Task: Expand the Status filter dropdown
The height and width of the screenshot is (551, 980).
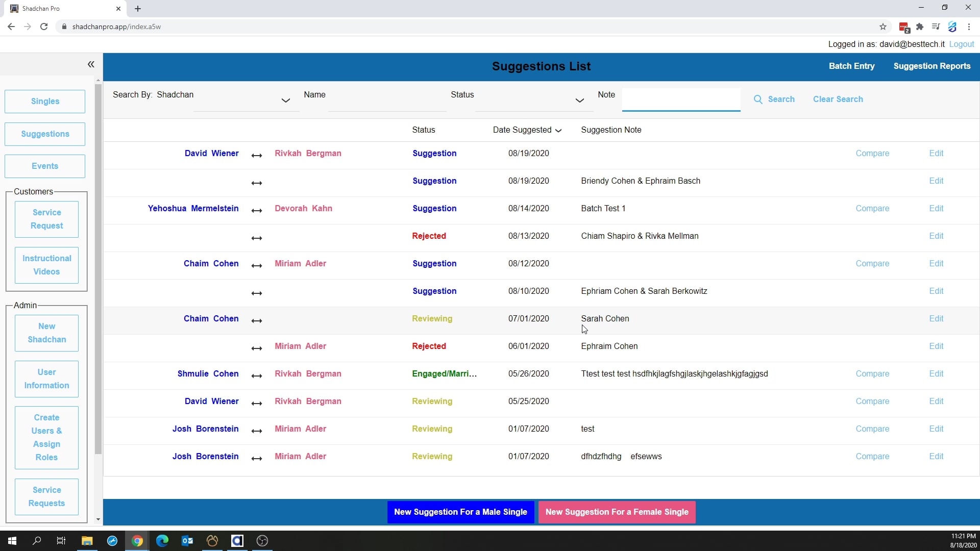Action: coord(579,101)
